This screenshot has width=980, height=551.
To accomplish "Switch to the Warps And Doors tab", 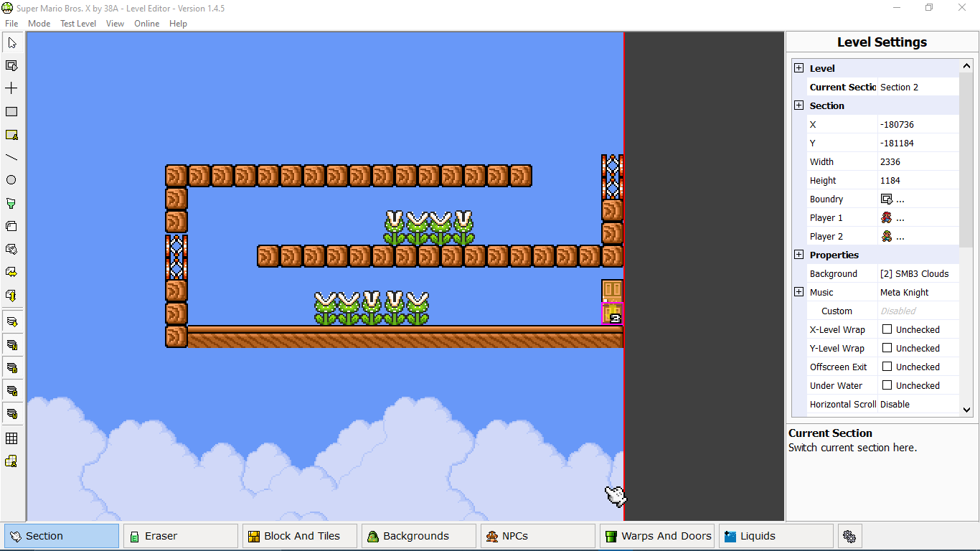I will coord(657,536).
